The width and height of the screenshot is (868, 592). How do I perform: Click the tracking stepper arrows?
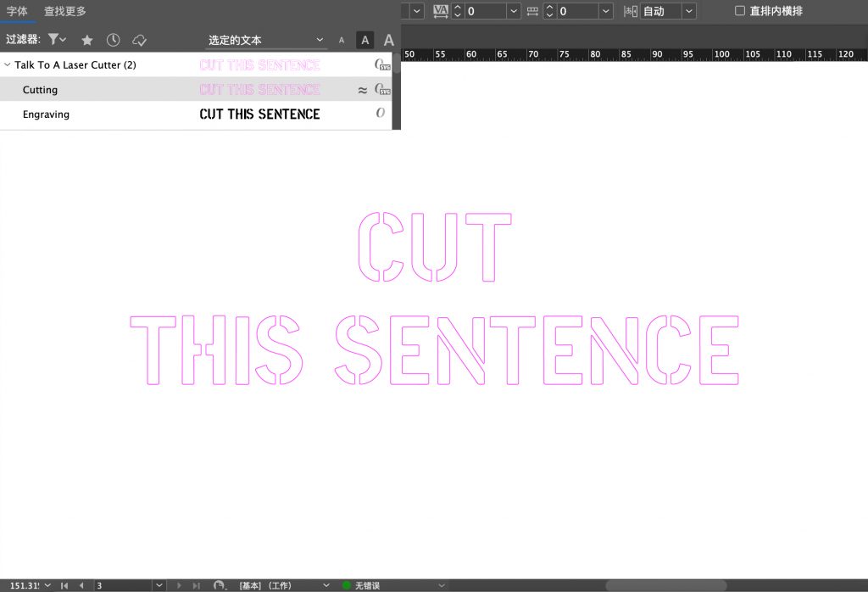549,11
